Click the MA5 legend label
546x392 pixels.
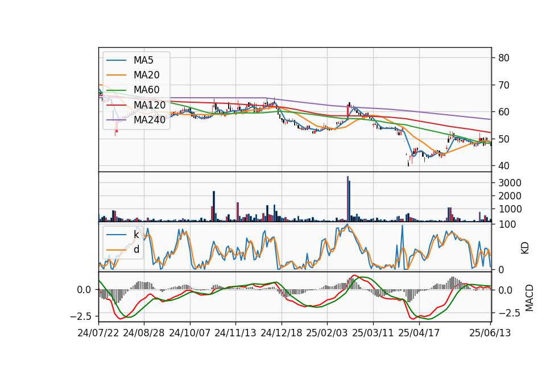tap(143, 60)
